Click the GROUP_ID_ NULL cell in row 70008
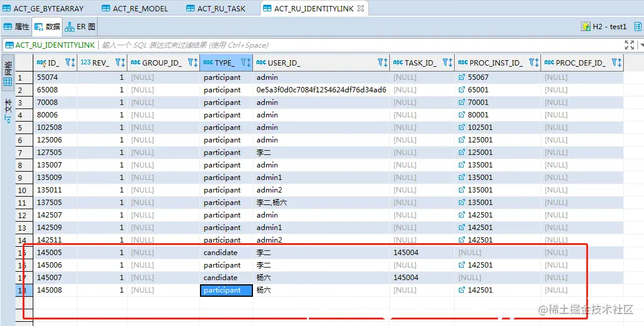Screen dimensions: 644x326 (x=164, y=103)
